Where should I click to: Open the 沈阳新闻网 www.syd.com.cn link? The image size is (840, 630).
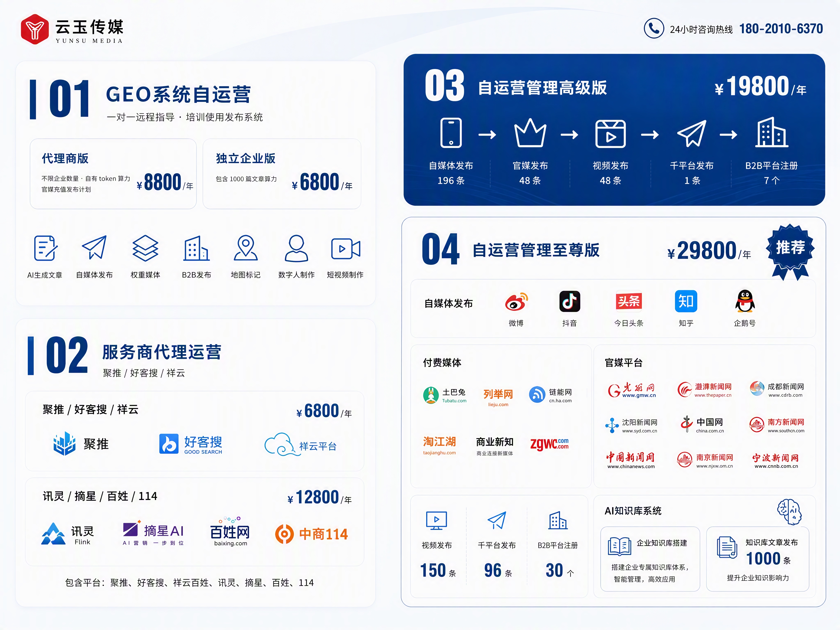tap(632, 426)
